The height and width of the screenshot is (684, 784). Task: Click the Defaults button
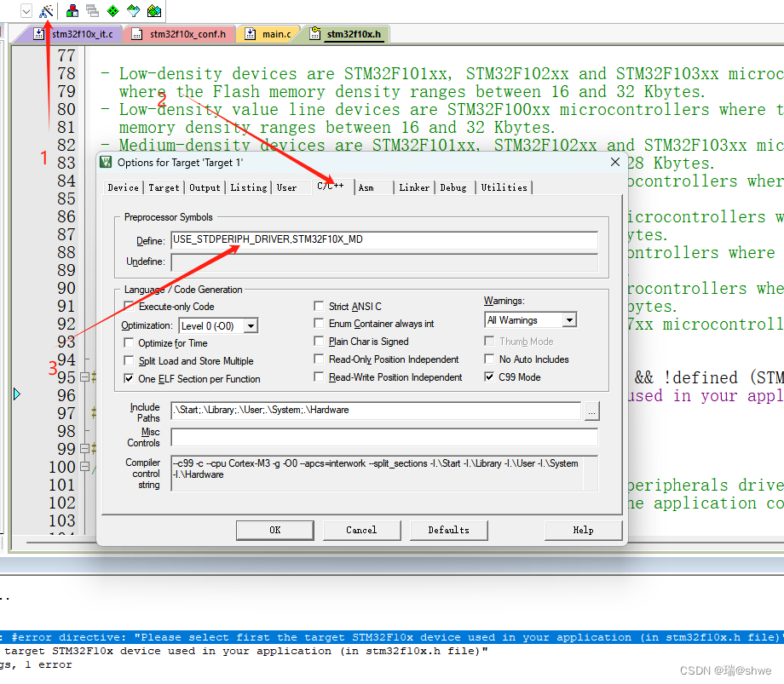click(449, 530)
